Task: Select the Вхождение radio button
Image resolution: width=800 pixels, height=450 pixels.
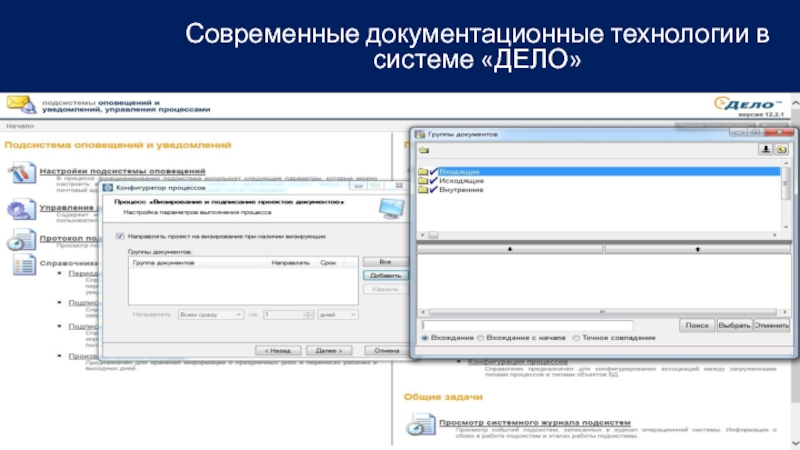Action: pyautogui.click(x=424, y=338)
